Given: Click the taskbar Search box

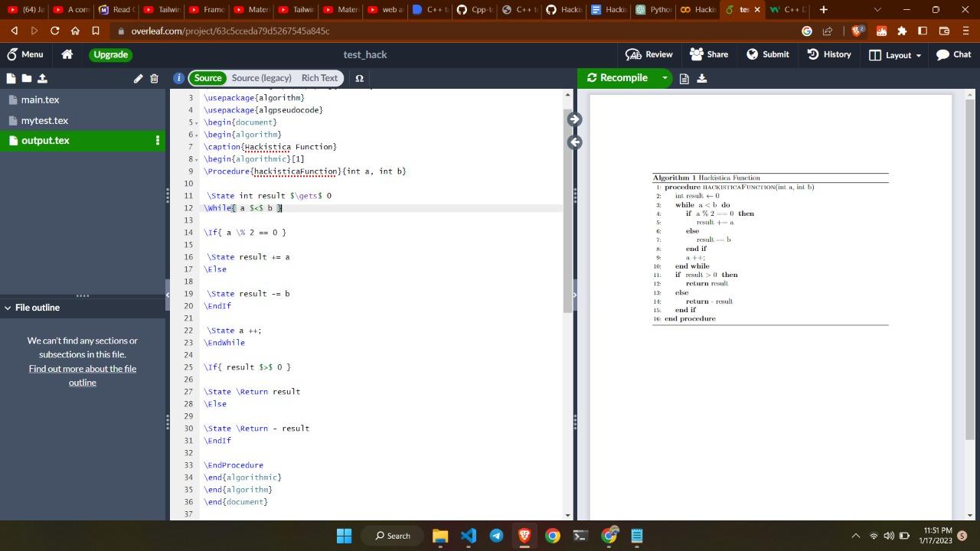Looking at the screenshot, I should tap(393, 536).
